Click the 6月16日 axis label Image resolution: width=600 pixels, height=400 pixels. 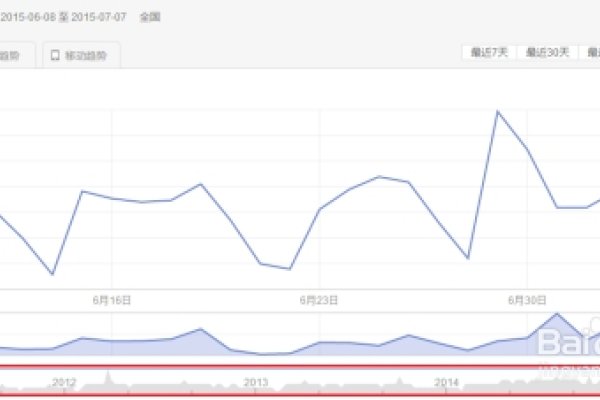point(112,299)
